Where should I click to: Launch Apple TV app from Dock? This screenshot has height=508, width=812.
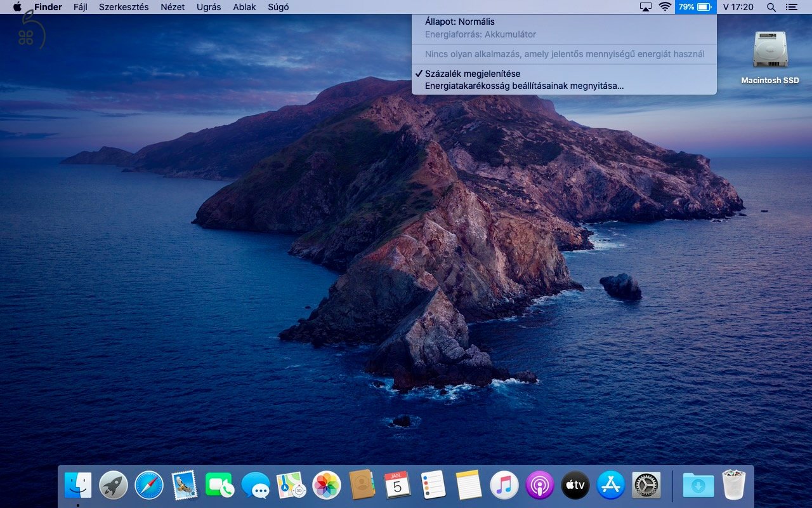click(575, 485)
